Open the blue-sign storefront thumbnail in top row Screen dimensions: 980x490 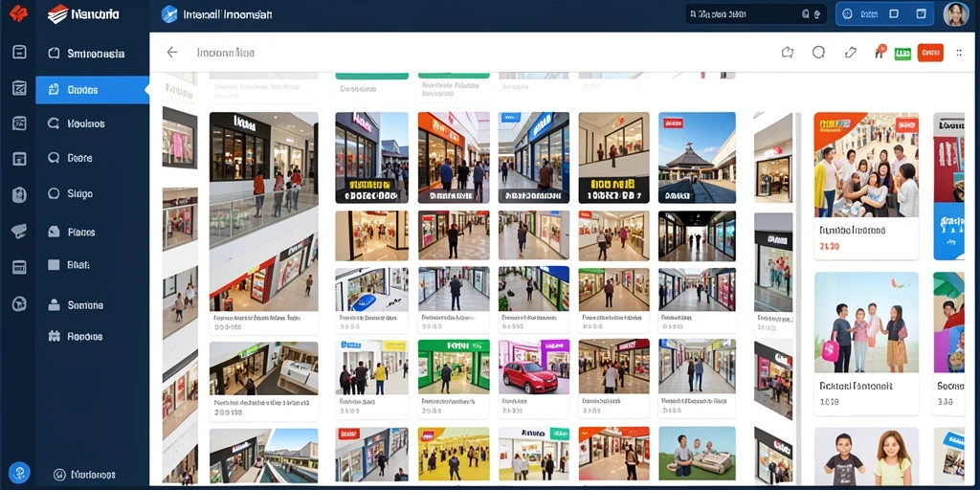[x=534, y=158]
